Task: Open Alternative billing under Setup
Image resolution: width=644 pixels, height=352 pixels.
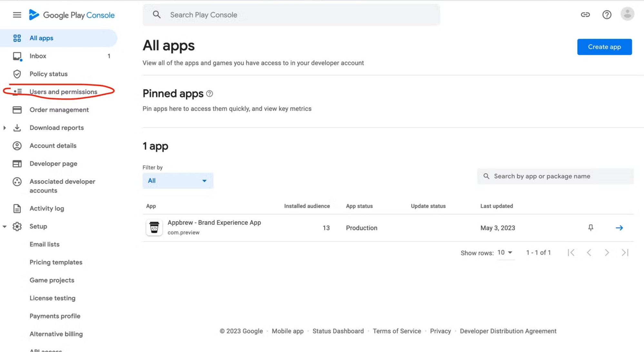Action: click(56, 334)
